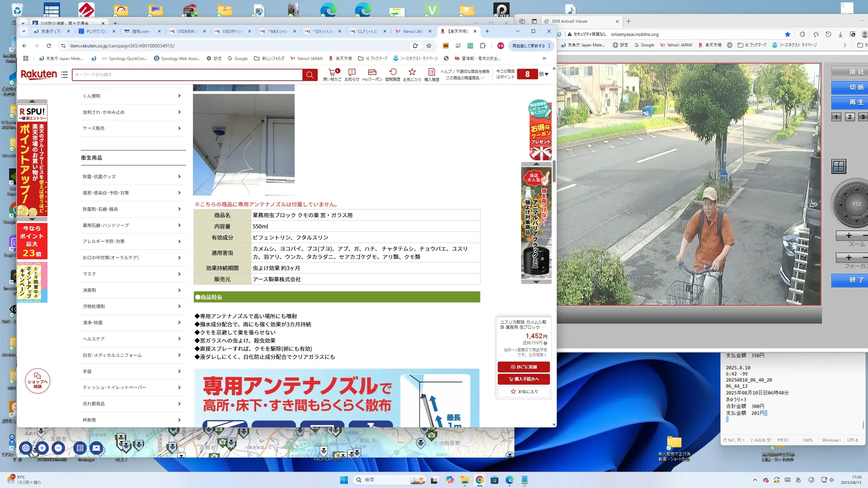
Task: Open the myクーポン coupon icon
Action: click(372, 72)
